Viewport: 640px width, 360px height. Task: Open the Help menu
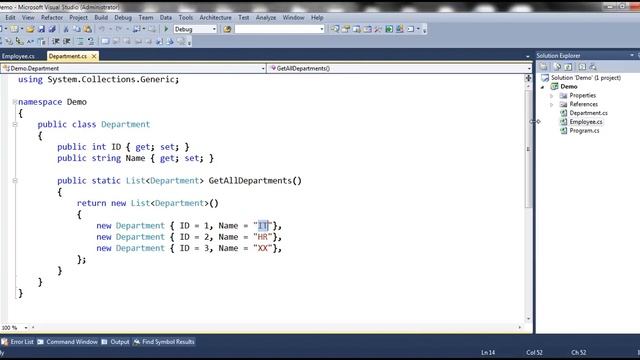[x=317, y=18]
